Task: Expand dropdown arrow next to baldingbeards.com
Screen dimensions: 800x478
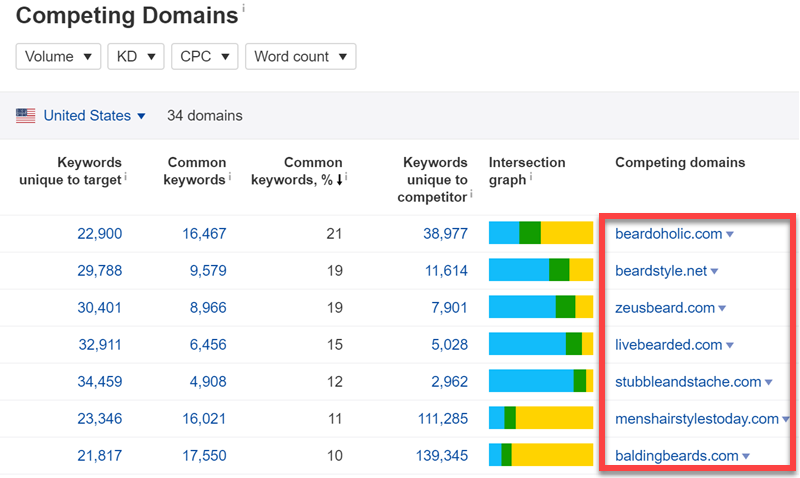Action: (746, 457)
